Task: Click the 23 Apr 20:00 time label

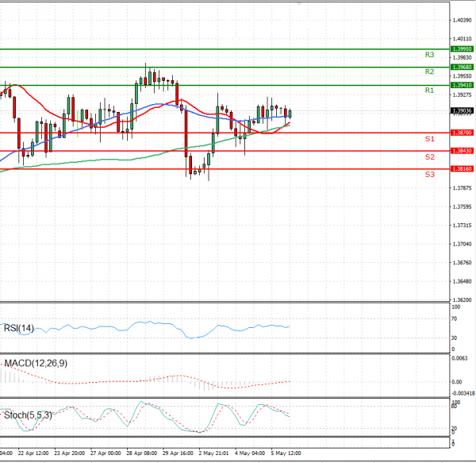Action: tap(70, 453)
